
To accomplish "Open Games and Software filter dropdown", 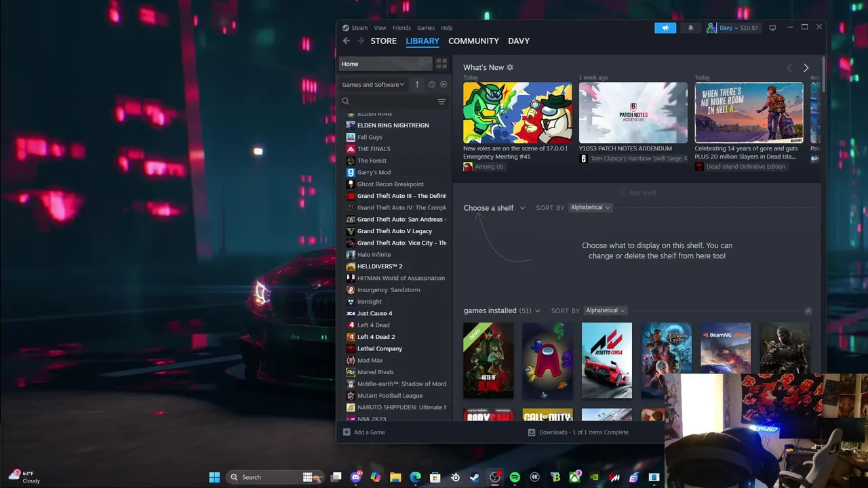I will 373,85.
